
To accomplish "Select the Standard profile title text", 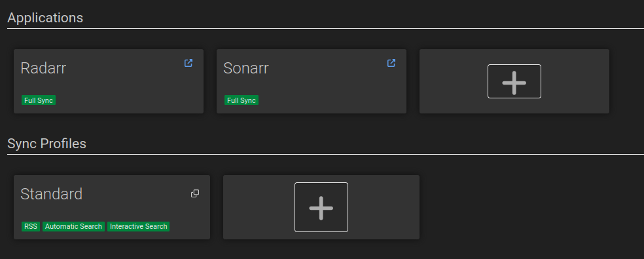I will (51, 194).
